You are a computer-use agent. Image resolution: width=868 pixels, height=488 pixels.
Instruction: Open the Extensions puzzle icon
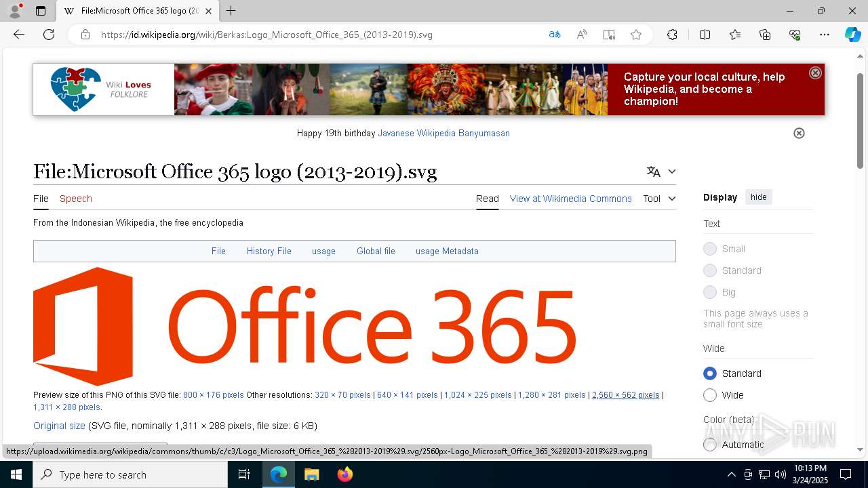672,35
